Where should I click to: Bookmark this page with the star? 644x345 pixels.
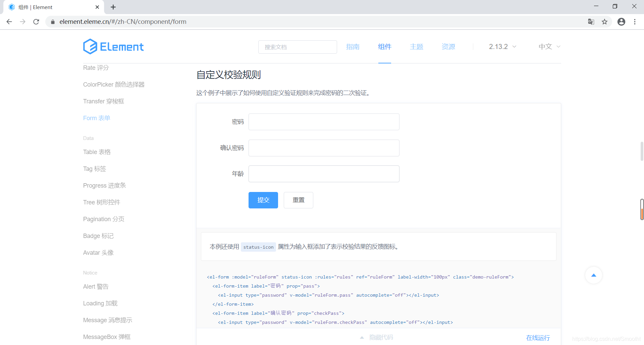[x=604, y=22]
